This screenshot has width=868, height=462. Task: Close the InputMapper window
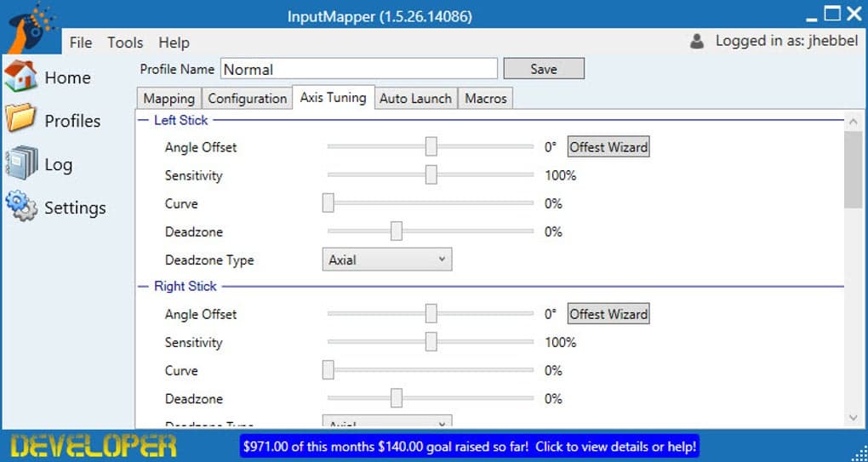pos(854,14)
